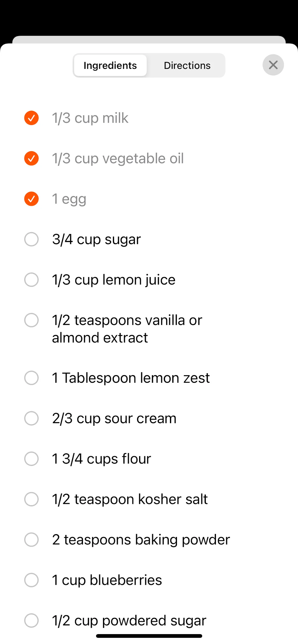Uncheck the 1/3 cup vegetable oil item
The image size is (298, 644).
tap(31, 158)
